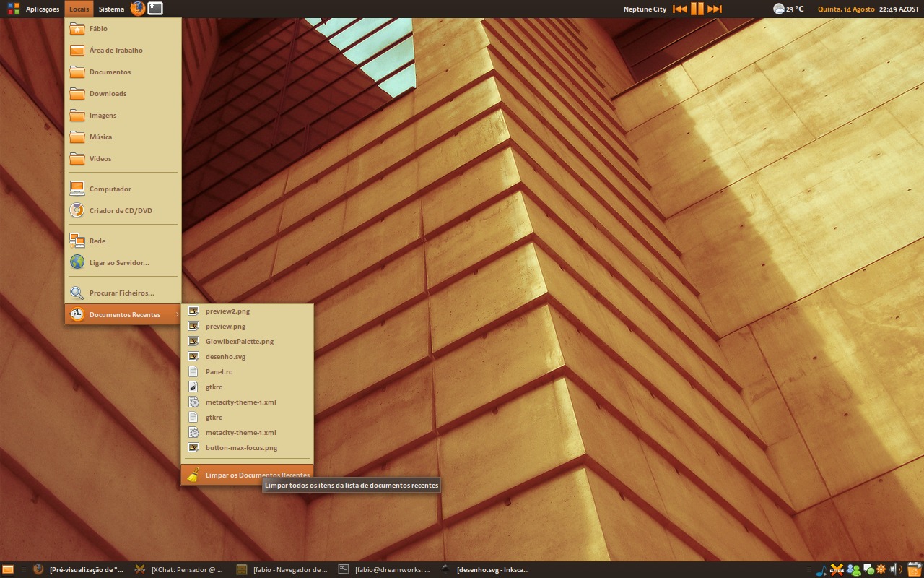Open the trash applet in bottom panel
The height and width of the screenshot is (578, 924).
[915, 569]
